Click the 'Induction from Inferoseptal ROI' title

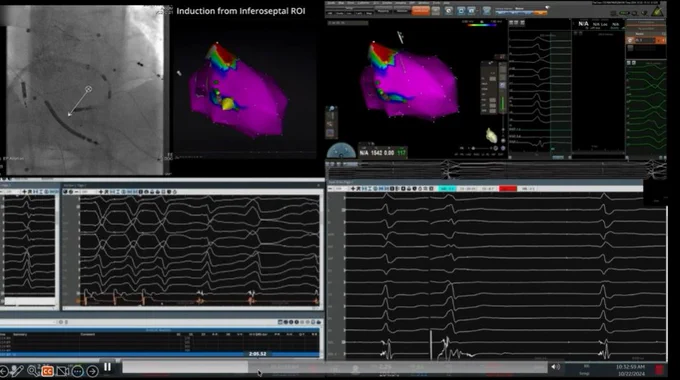241,11
